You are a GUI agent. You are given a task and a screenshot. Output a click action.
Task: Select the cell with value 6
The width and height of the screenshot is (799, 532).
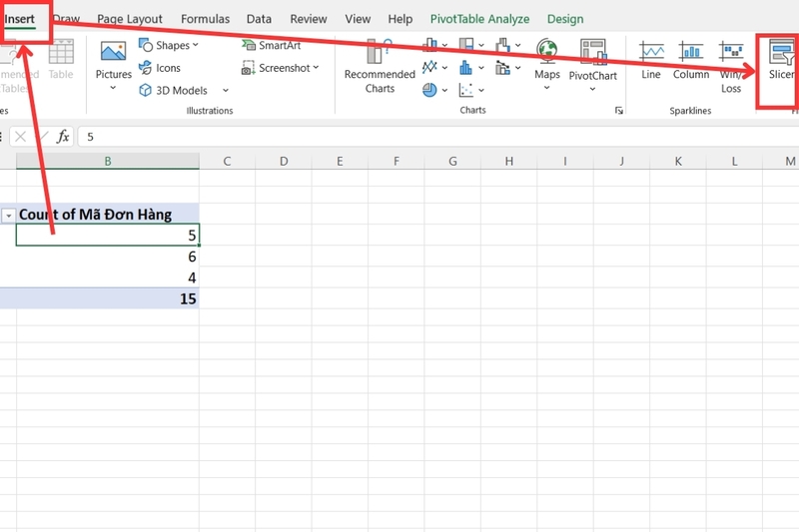pos(108,257)
